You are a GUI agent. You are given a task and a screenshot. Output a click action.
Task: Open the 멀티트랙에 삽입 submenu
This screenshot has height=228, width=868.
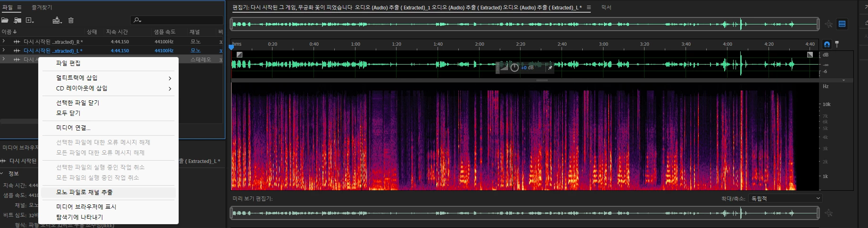108,78
